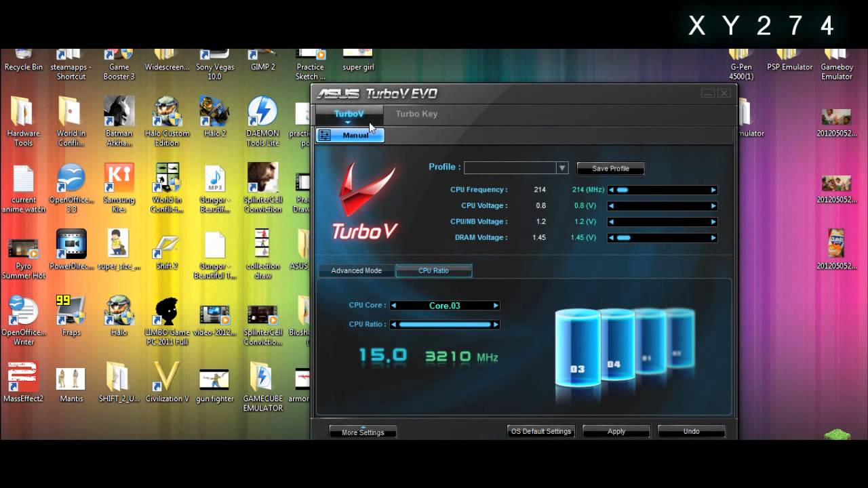Image resolution: width=868 pixels, height=488 pixels.
Task: Decrease CPU Voltage with left arrow
Action: pyautogui.click(x=611, y=205)
